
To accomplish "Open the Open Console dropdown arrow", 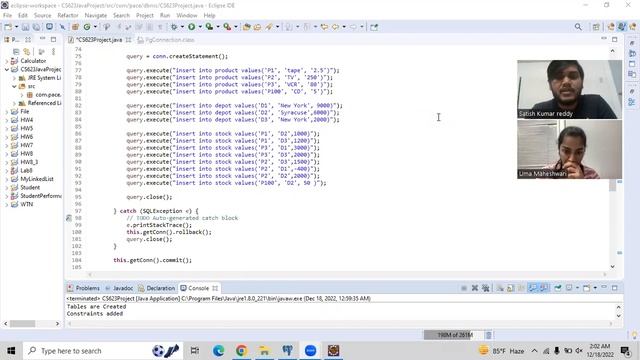I will tap(595, 288).
